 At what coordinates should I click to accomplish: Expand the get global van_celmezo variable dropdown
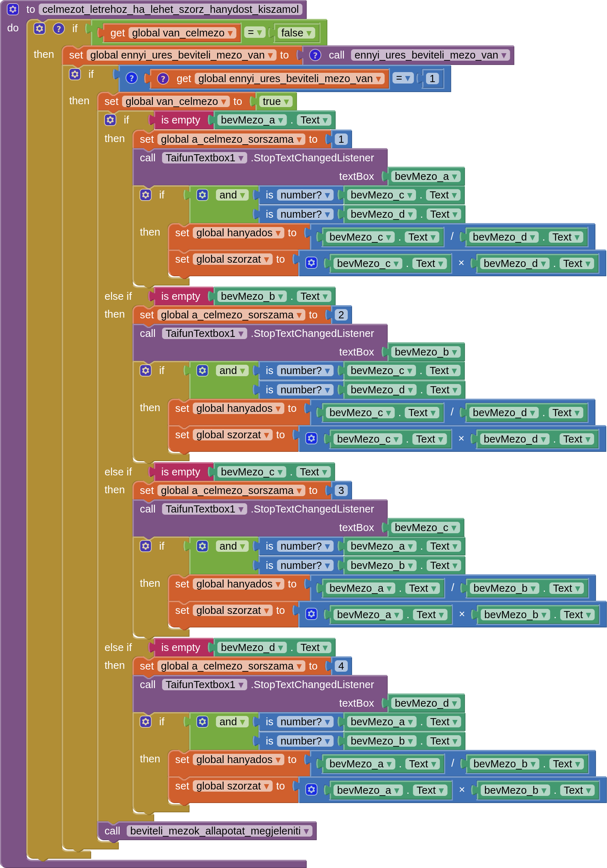(230, 33)
